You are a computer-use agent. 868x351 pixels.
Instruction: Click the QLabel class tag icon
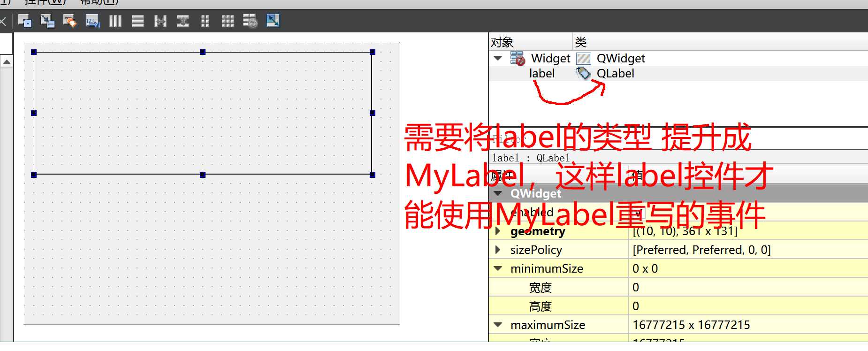[583, 73]
